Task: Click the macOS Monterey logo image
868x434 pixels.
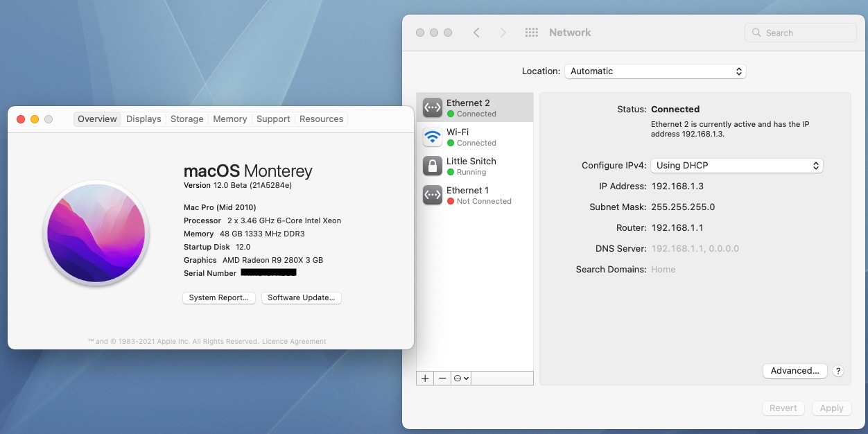Action: (96, 233)
